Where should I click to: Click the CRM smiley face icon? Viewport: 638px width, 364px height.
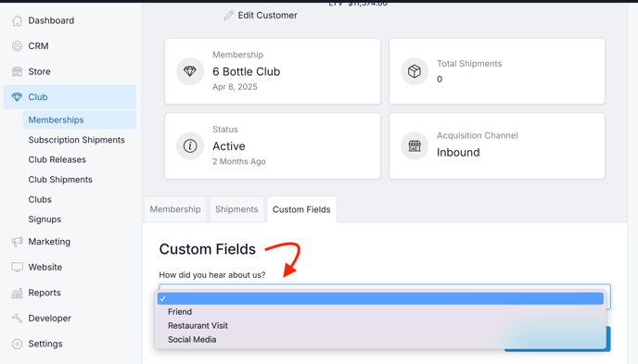click(17, 46)
